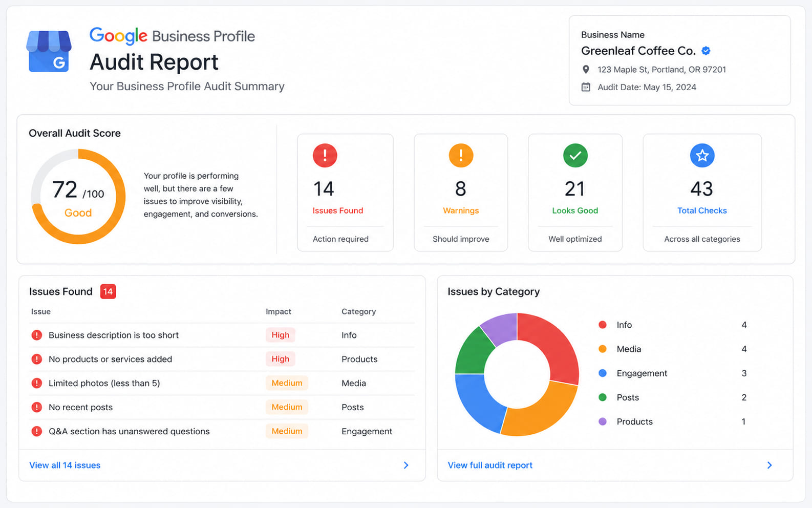Image resolution: width=812 pixels, height=508 pixels.
Task: Click the Engagement category cell in the issues table
Action: pyautogui.click(x=367, y=431)
